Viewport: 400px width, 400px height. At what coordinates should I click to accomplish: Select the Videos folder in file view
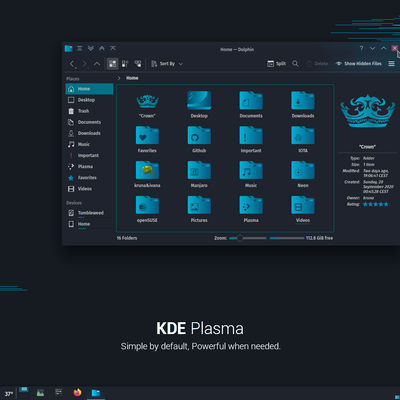tap(303, 205)
